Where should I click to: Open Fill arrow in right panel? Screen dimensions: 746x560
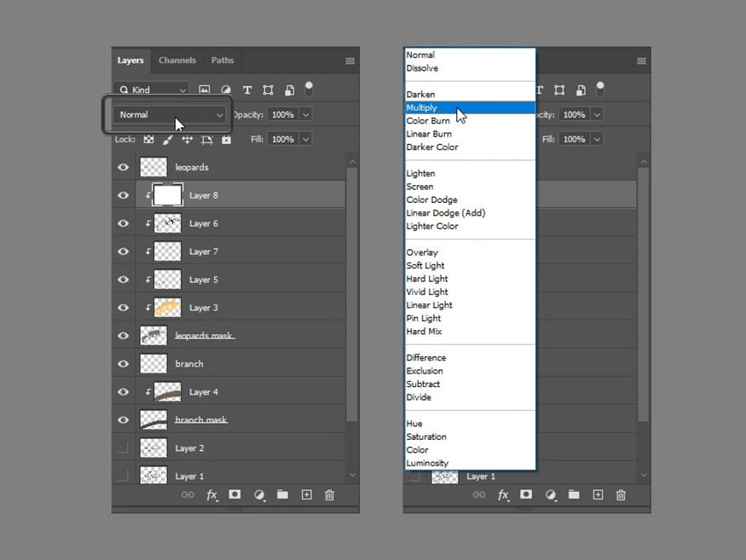coord(597,140)
